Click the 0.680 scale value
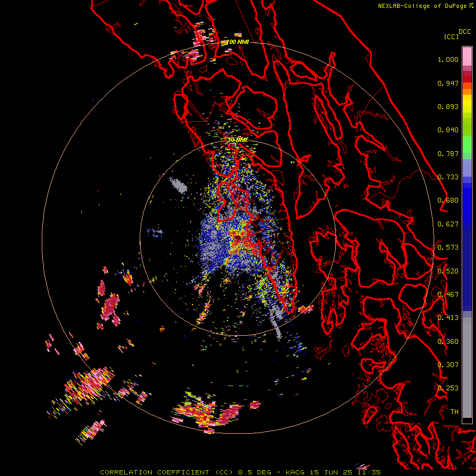The image size is (476, 476). coord(448,200)
